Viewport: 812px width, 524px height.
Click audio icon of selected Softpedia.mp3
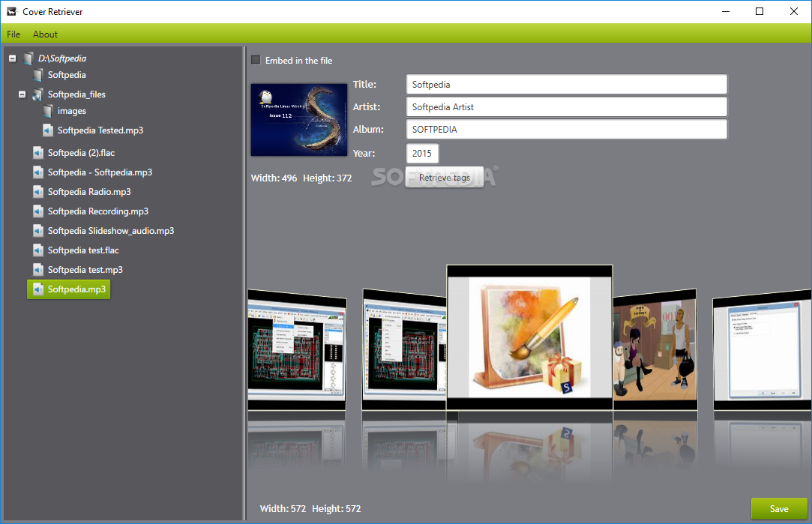pyautogui.click(x=37, y=289)
